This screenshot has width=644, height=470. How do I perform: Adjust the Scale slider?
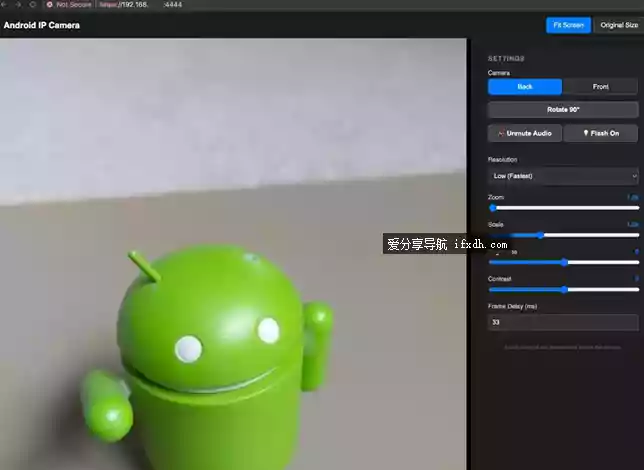564,235
